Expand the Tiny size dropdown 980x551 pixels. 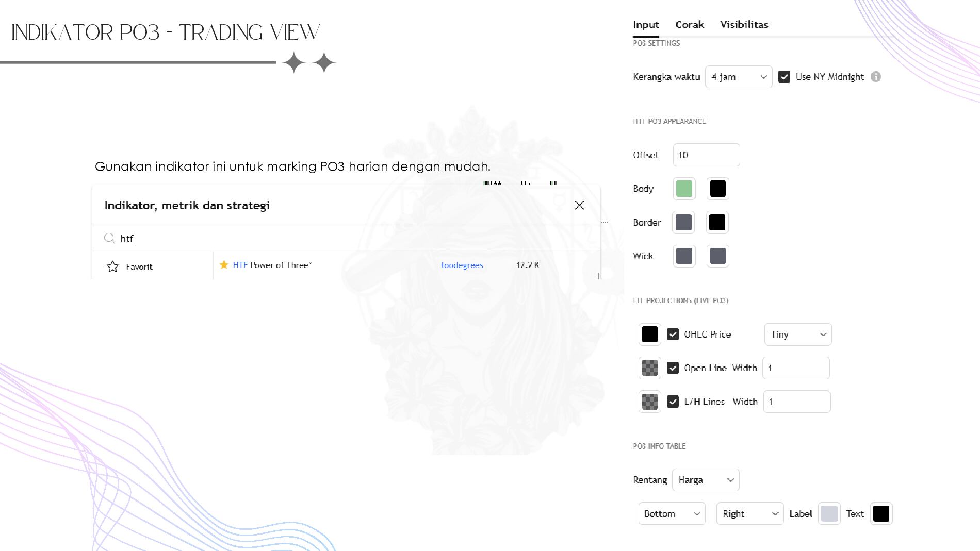[x=797, y=335]
